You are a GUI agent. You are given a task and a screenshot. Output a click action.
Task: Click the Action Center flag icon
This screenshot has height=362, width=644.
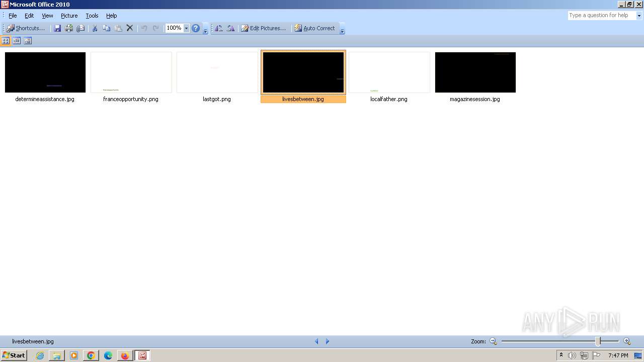coord(596,355)
